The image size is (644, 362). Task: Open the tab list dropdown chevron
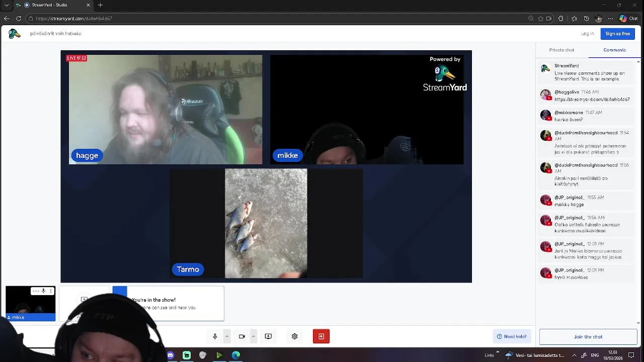pos(7,5)
